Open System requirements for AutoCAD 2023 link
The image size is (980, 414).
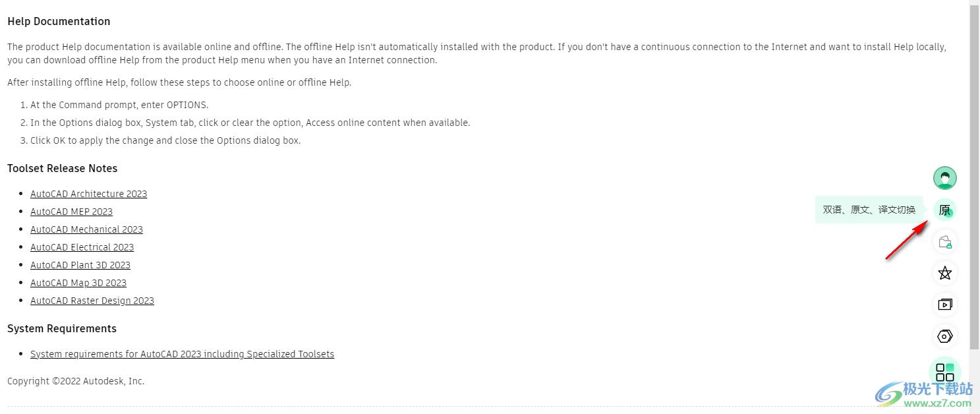(182, 354)
